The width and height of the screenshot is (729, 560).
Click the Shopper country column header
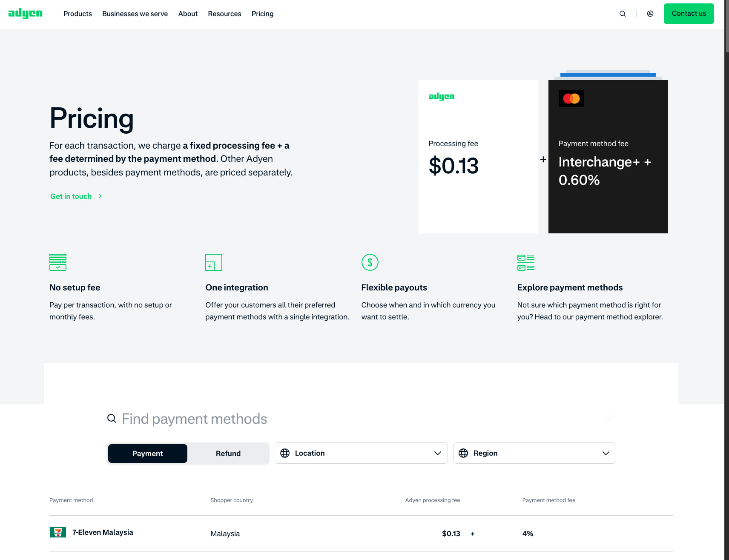click(232, 500)
